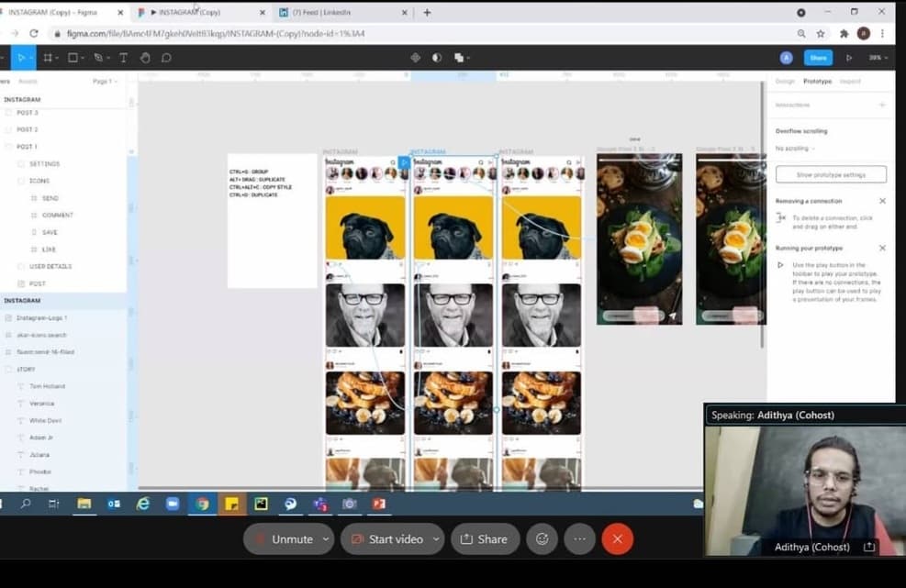Viewport: 906px width, 588px height.
Task: Open the browser extensions puzzle icon
Action: click(x=844, y=34)
